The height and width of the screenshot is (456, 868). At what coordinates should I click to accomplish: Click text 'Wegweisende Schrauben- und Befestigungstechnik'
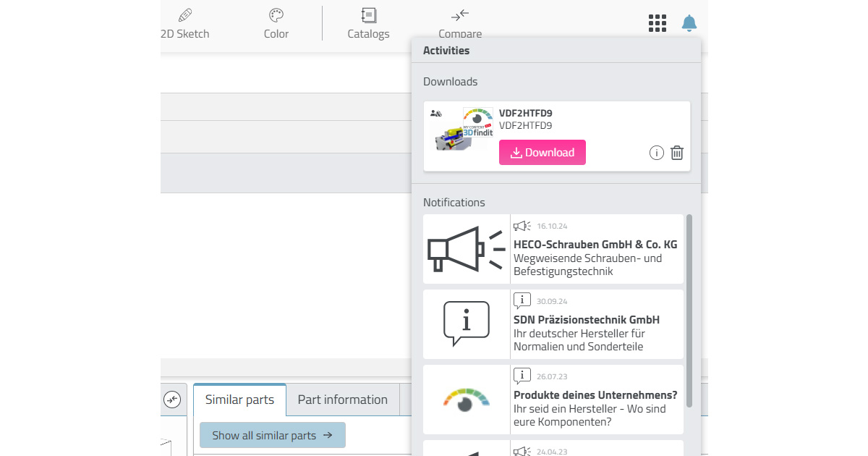587,265
